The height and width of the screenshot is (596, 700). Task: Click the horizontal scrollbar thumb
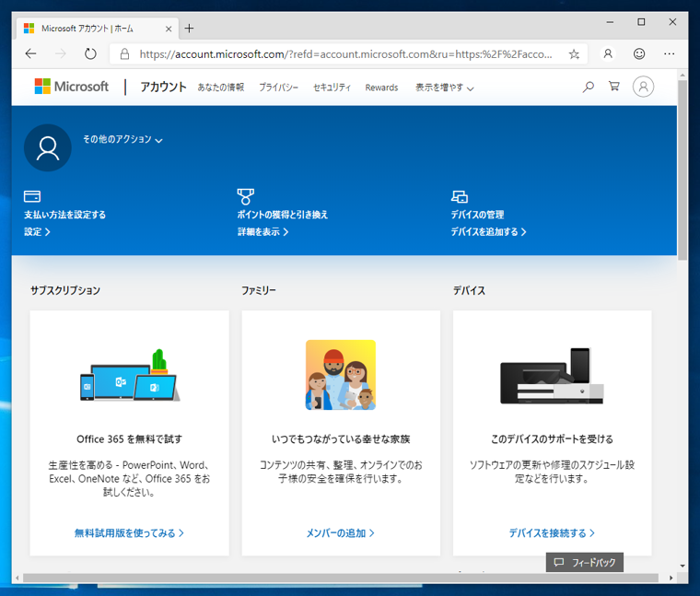341,578
